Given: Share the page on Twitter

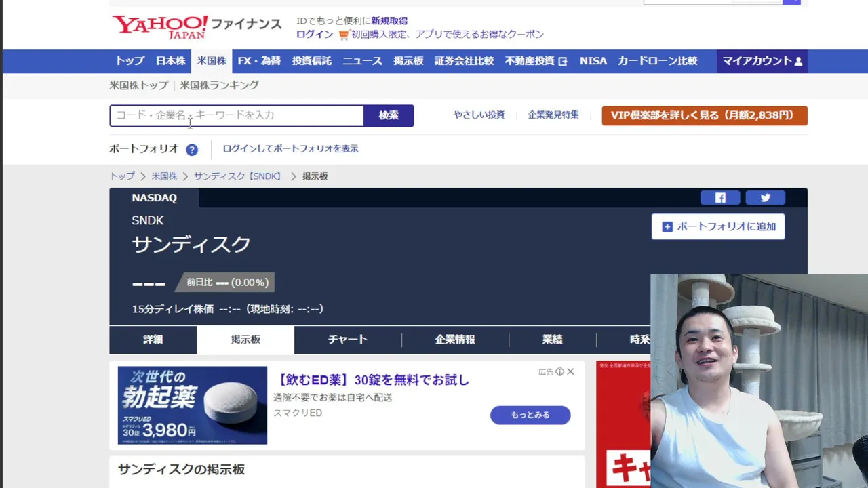Looking at the screenshot, I should tap(766, 198).
